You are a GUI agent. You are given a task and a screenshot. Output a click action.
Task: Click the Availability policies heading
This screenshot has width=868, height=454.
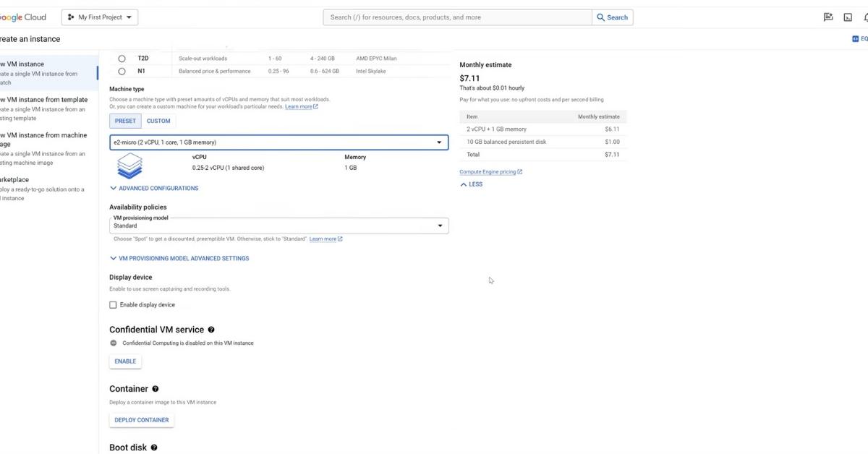point(138,207)
